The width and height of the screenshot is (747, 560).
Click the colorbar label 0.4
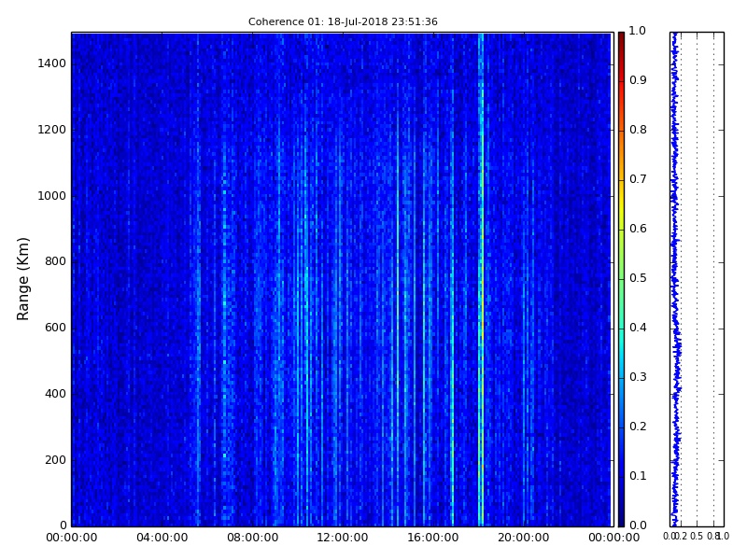[638, 328]
